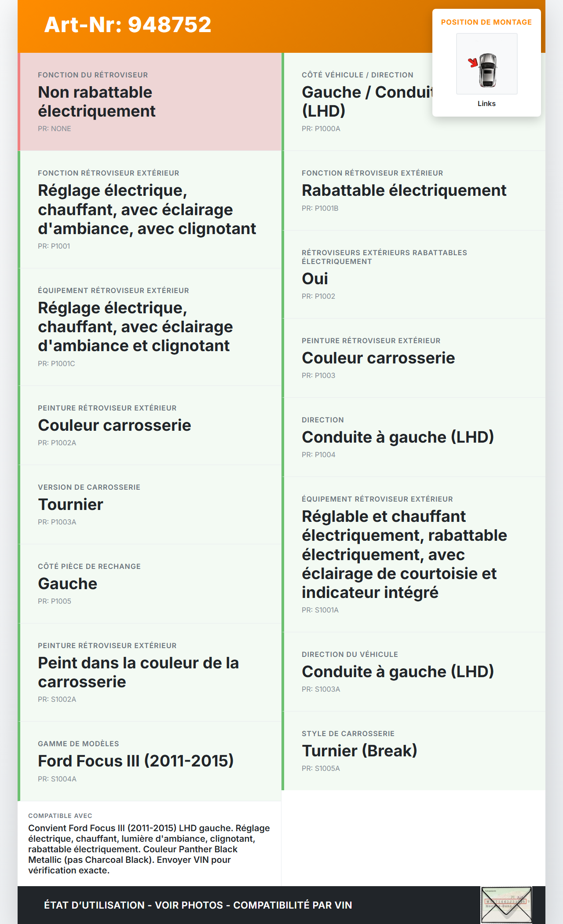The width and height of the screenshot is (563, 924).
Task: Click the "Turnier (Break)" body style entry
Action: pos(359,751)
